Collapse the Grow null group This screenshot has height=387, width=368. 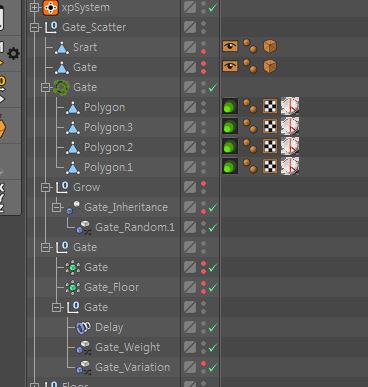pos(46,188)
